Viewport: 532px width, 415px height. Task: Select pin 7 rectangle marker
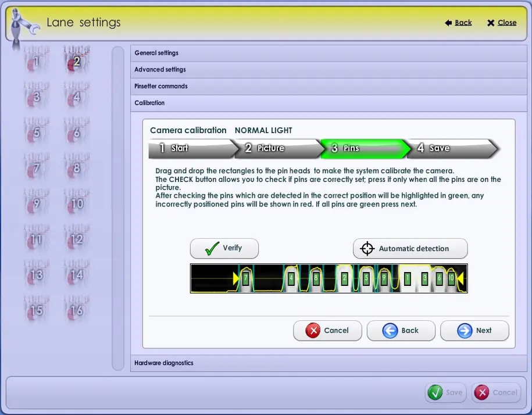tap(245, 279)
